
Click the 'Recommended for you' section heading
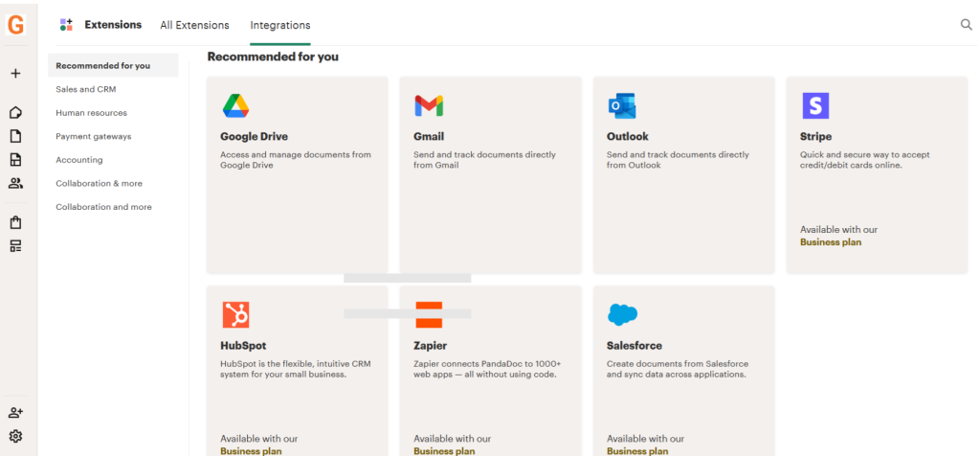click(x=273, y=57)
